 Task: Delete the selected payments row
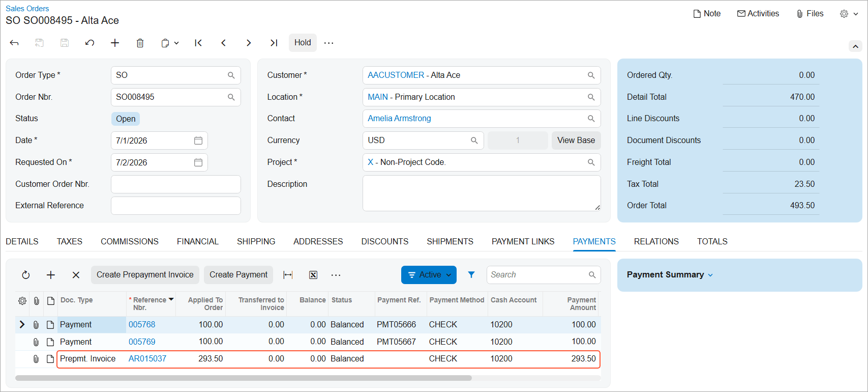pyautogui.click(x=76, y=275)
